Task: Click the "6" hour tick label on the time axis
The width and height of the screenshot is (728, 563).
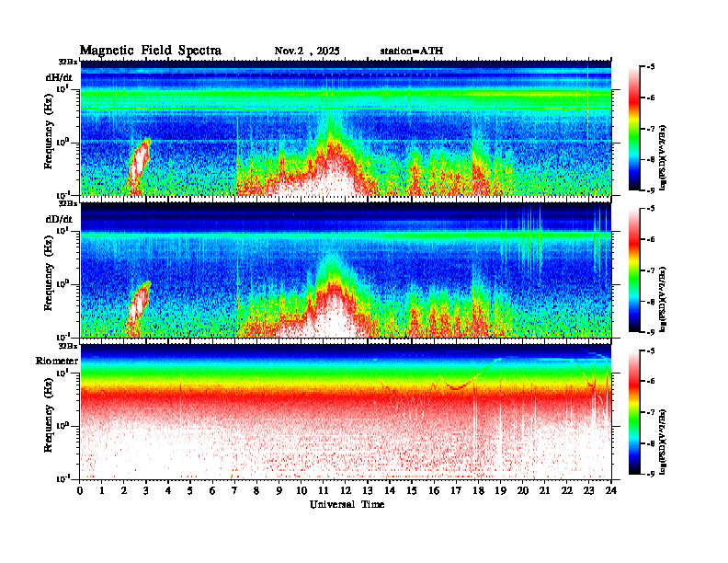Action: point(212,490)
